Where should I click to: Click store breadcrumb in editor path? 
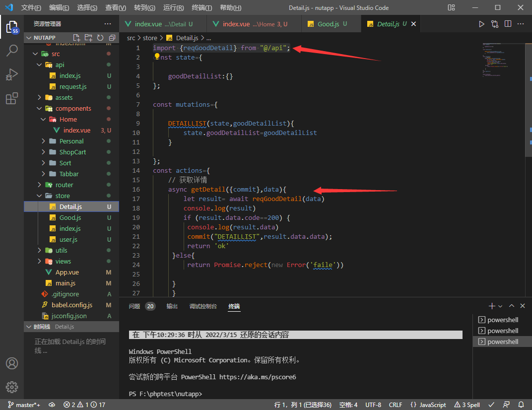(x=150, y=38)
